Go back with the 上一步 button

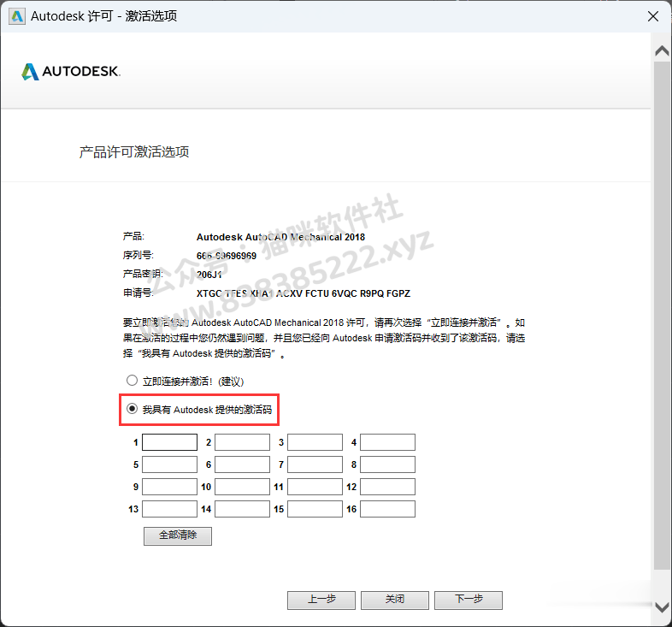(x=321, y=600)
